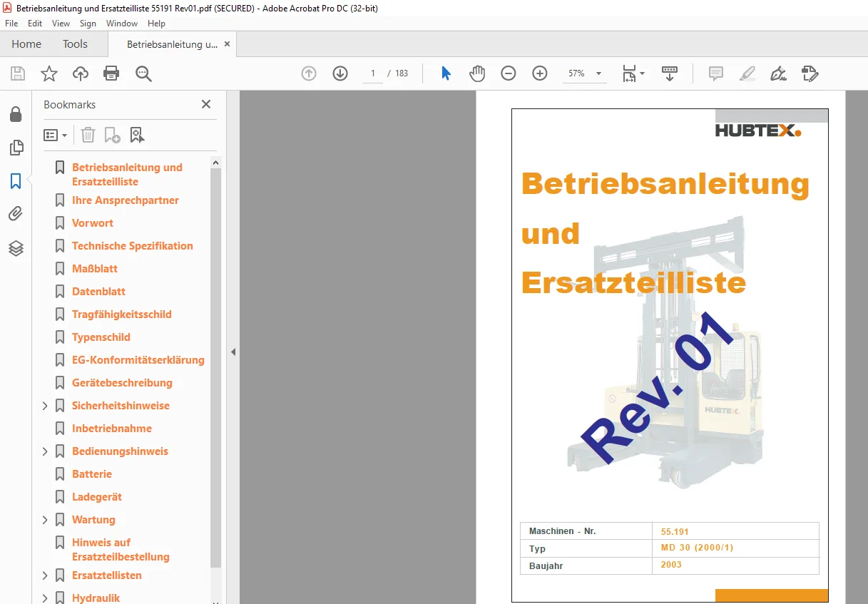Add a comment with the note icon

[x=715, y=73]
